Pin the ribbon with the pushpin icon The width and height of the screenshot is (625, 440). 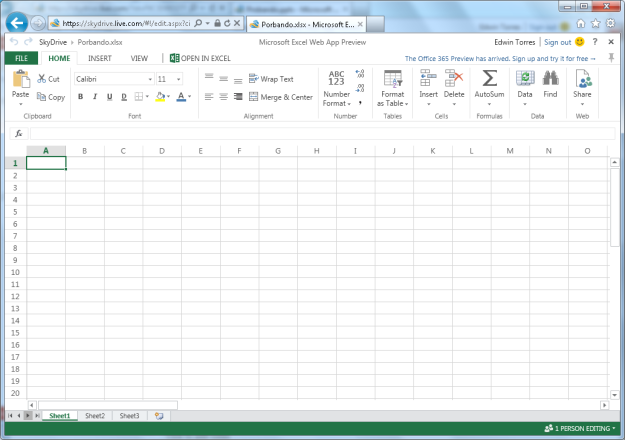(611, 58)
